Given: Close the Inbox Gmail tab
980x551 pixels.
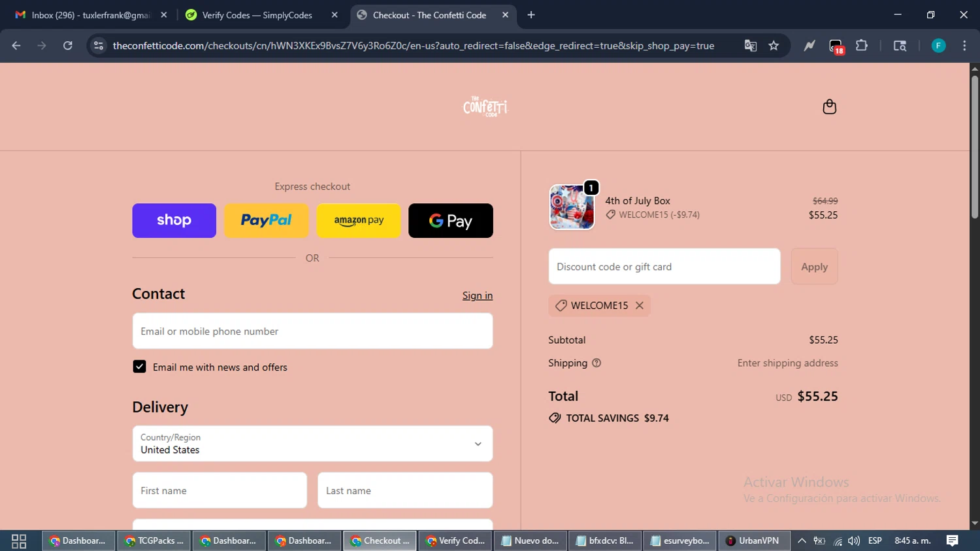Looking at the screenshot, I should pyautogui.click(x=164, y=15).
